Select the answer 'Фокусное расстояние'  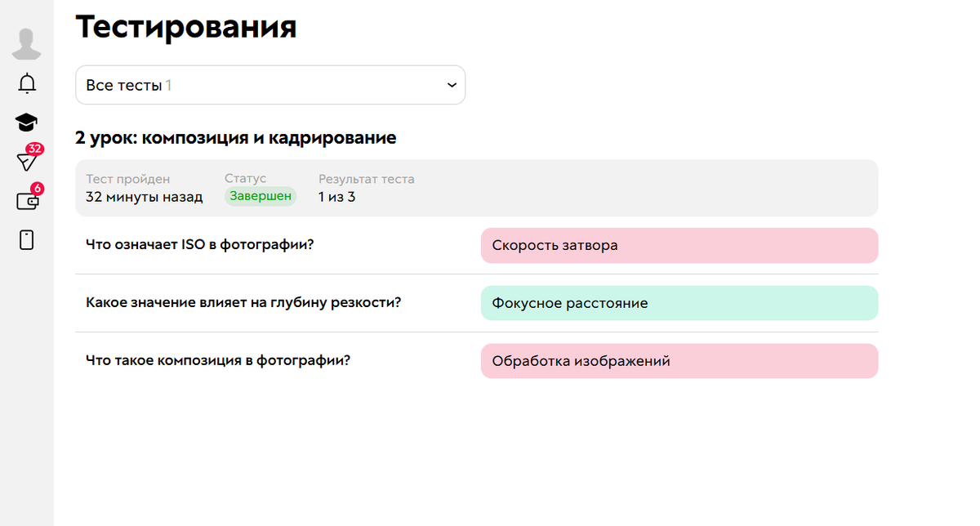679,302
